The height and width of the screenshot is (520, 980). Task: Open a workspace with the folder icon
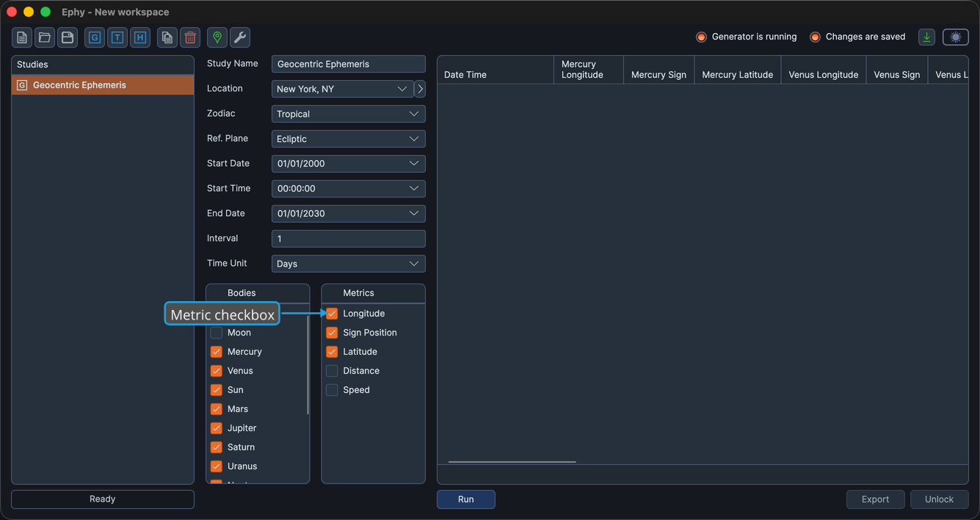45,37
